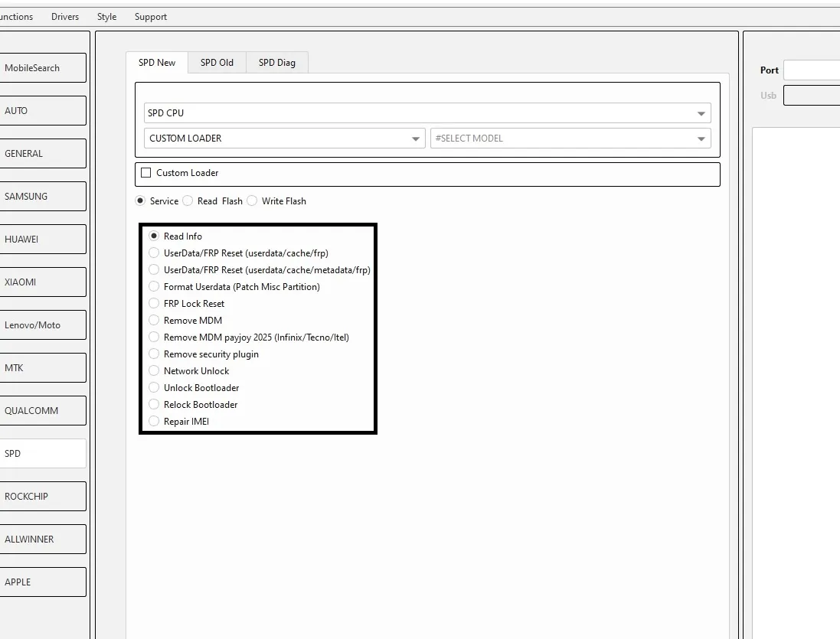This screenshot has width=840, height=639.
Task: Open the CUSTOM LOADER dropdown
Action: [x=284, y=139]
